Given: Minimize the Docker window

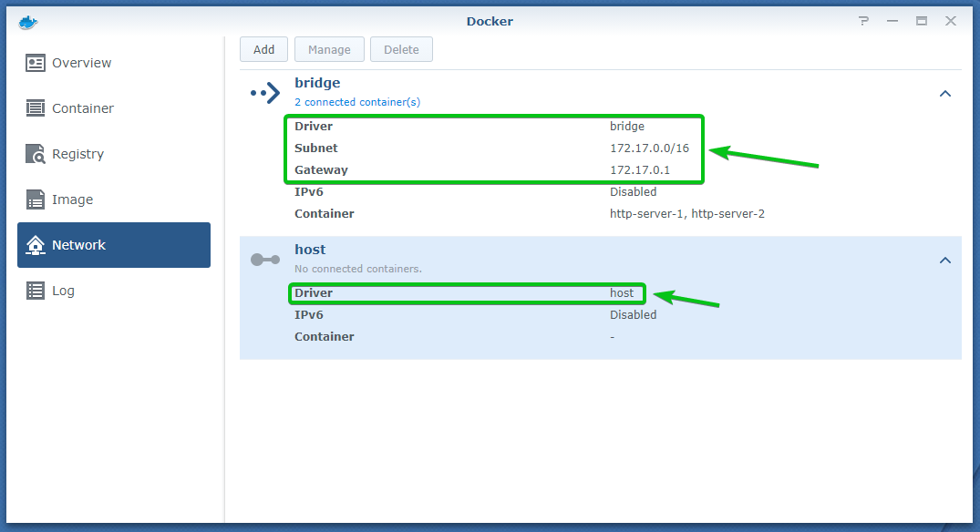Looking at the screenshot, I should pyautogui.click(x=892, y=21).
